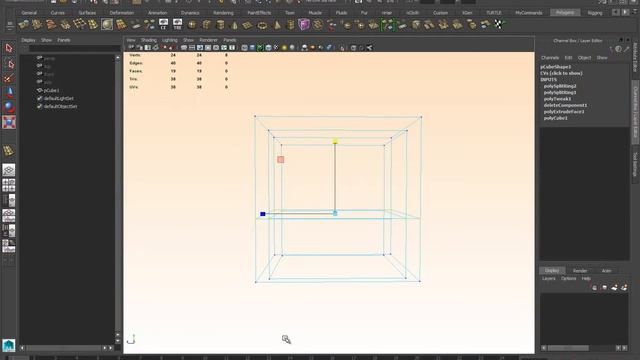Switch to four view layout

[x=9, y=185]
